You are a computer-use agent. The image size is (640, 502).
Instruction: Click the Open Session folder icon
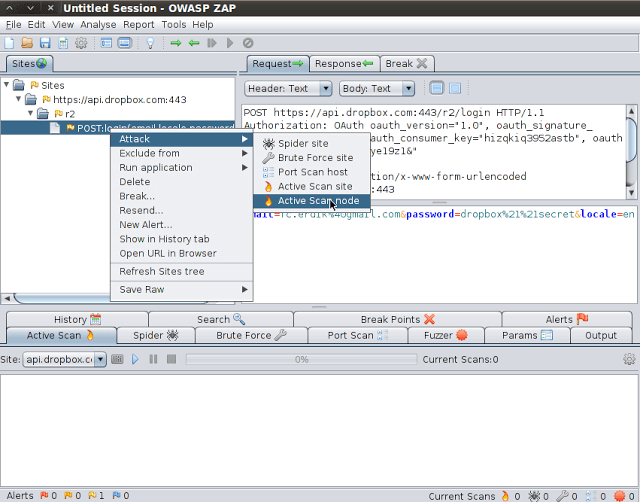27,43
